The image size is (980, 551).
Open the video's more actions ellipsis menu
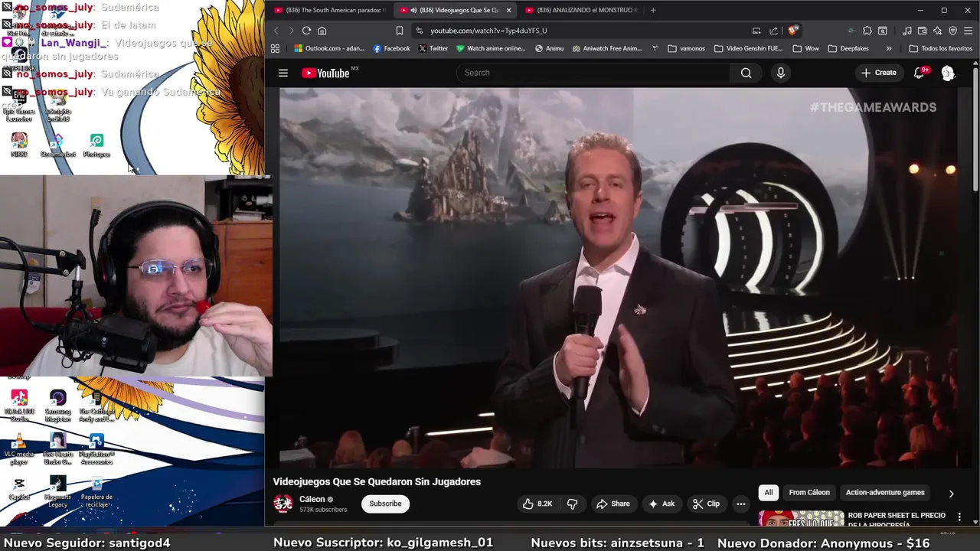pos(740,504)
